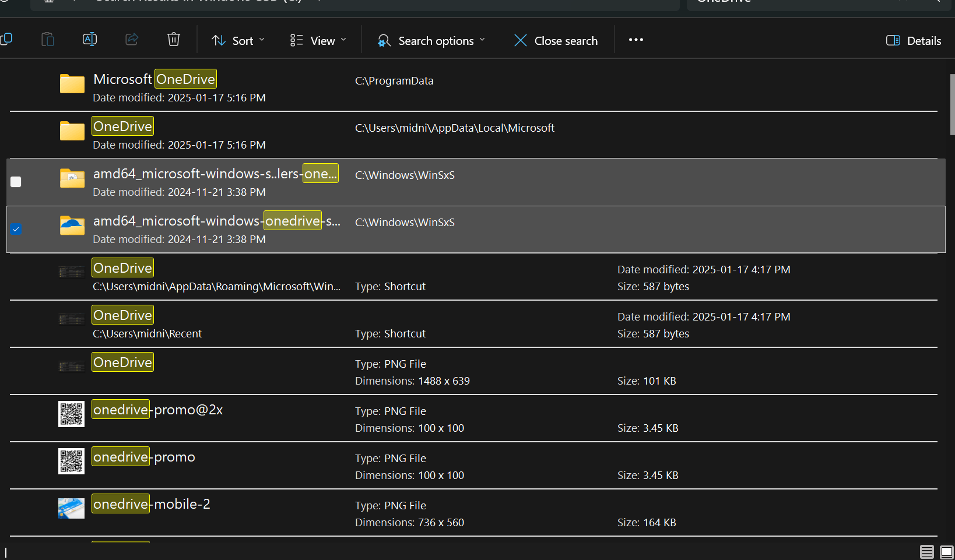Screen dimensions: 955x560
Task: Click the folder icon of amd64_microsoft-windows-s..lers-one...
Action: pos(72,178)
